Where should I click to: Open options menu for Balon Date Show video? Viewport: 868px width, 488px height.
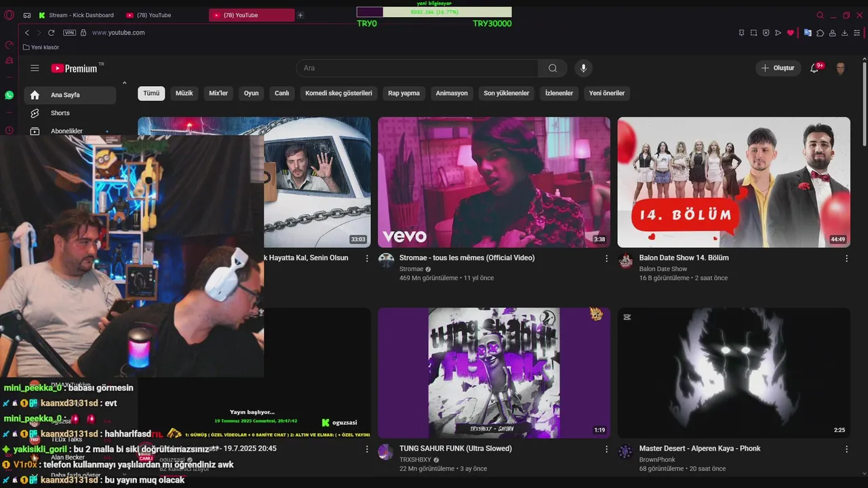[846, 258]
